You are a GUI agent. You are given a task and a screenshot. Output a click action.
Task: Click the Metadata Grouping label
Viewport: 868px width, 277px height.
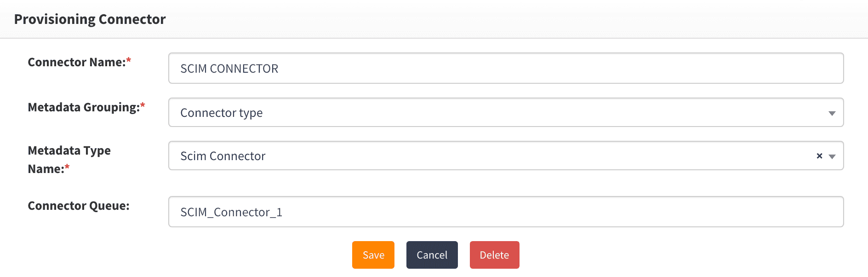[x=83, y=107]
